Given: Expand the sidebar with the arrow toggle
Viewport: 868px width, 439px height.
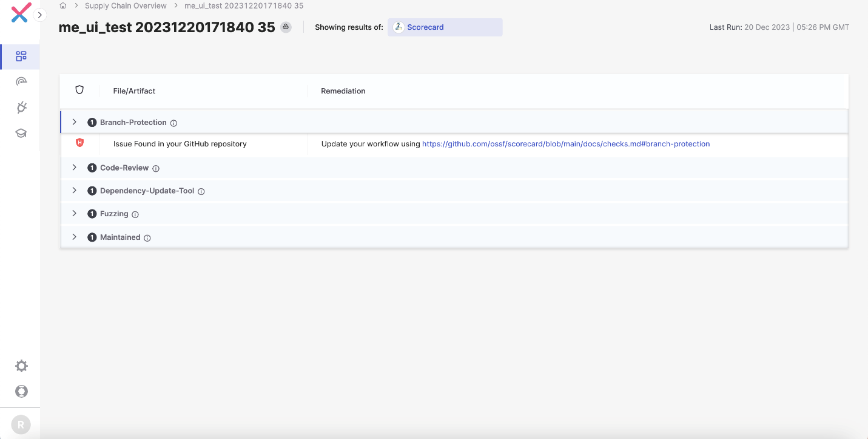Looking at the screenshot, I should pyautogui.click(x=40, y=15).
